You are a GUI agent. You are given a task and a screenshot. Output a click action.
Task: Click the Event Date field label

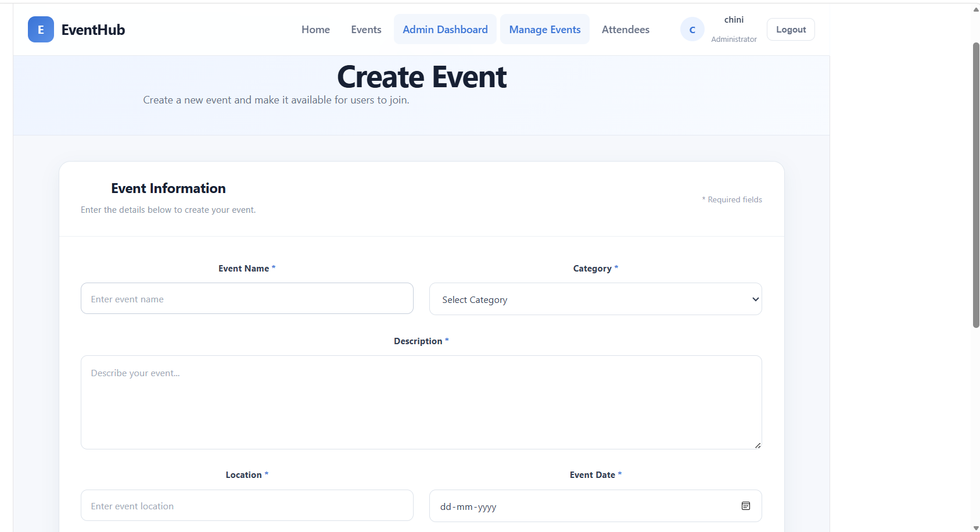coord(595,475)
